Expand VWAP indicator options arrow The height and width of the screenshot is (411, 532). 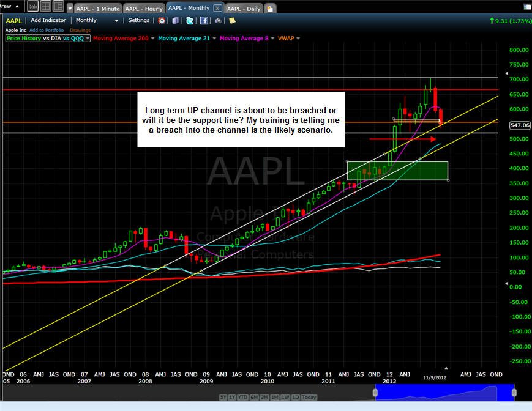[x=298, y=39]
